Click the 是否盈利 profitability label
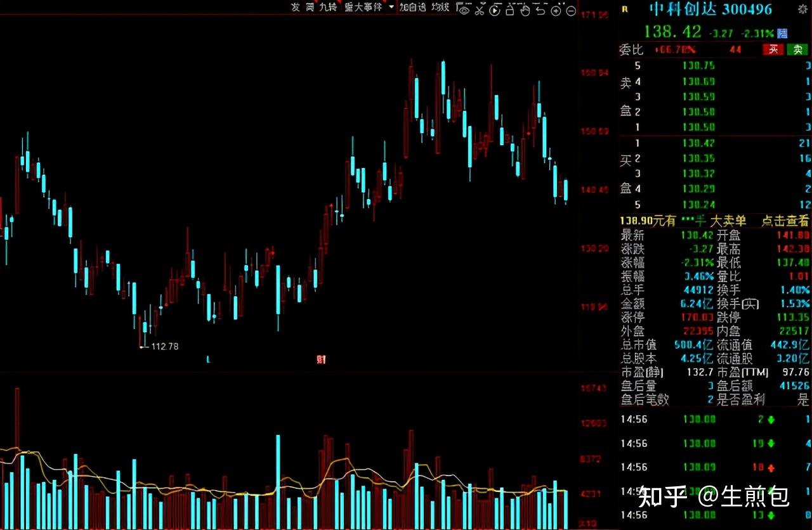This screenshot has width=812, height=530. [x=740, y=400]
